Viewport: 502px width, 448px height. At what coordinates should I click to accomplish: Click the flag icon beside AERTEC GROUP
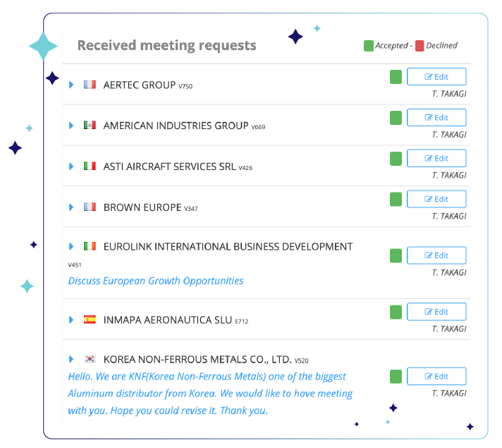90,85
